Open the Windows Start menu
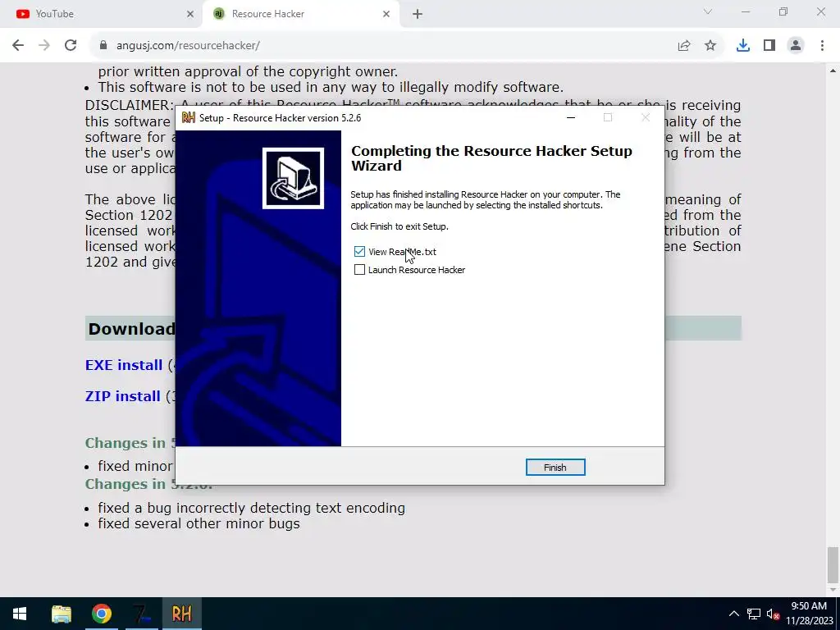This screenshot has height=630, width=840. point(20,614)
